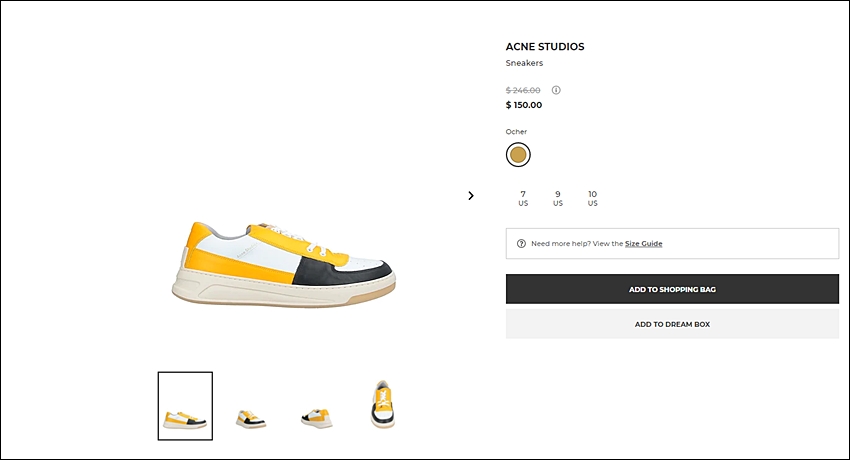Choose size 10 US
This screenshot has height=460, width=850.
592,198
